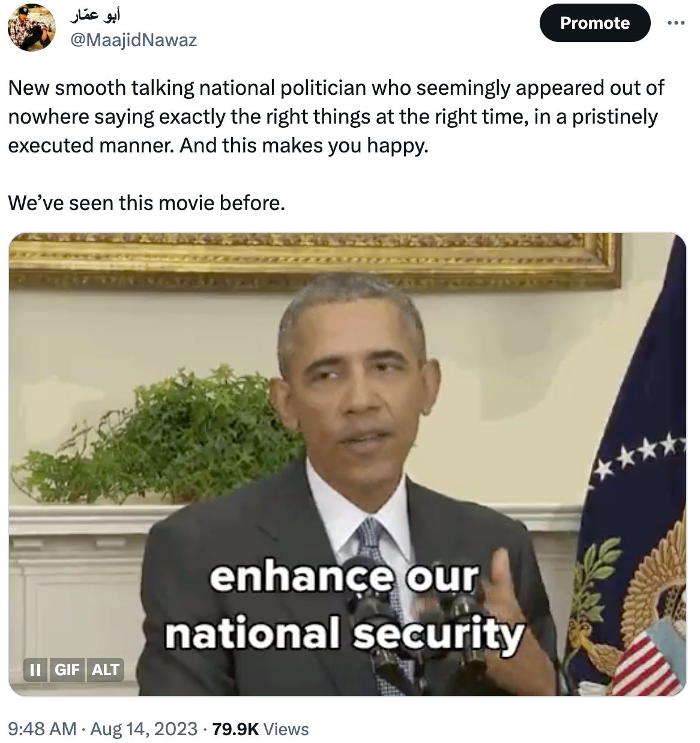Click the GIF badge on the media
The image size is (700, 743).
[x=67, y=669]
